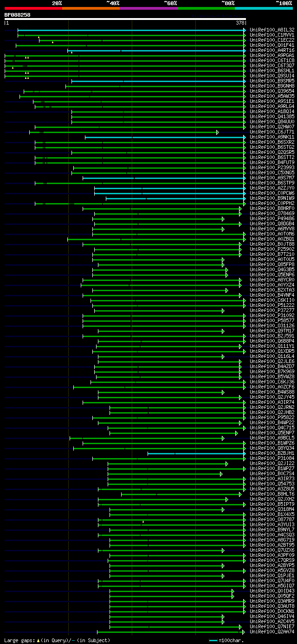Open hit UniRef100_C6JT71
297x644 pixels.
[272, 132]
